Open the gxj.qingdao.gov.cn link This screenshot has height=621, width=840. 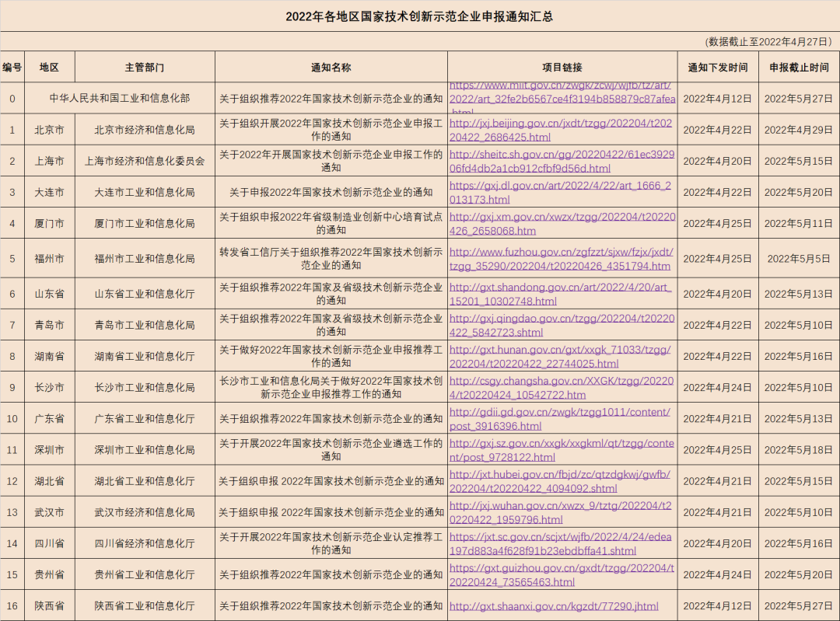click(x=562, y=326)
